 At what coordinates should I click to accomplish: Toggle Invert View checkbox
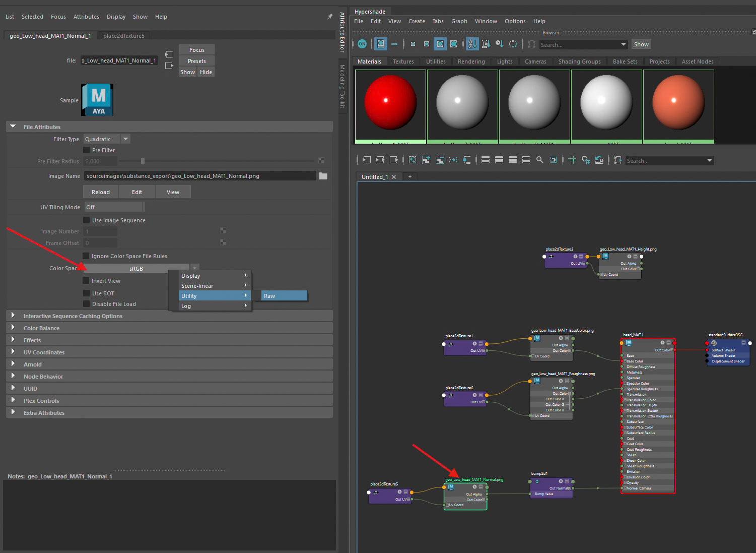[86, 281]
